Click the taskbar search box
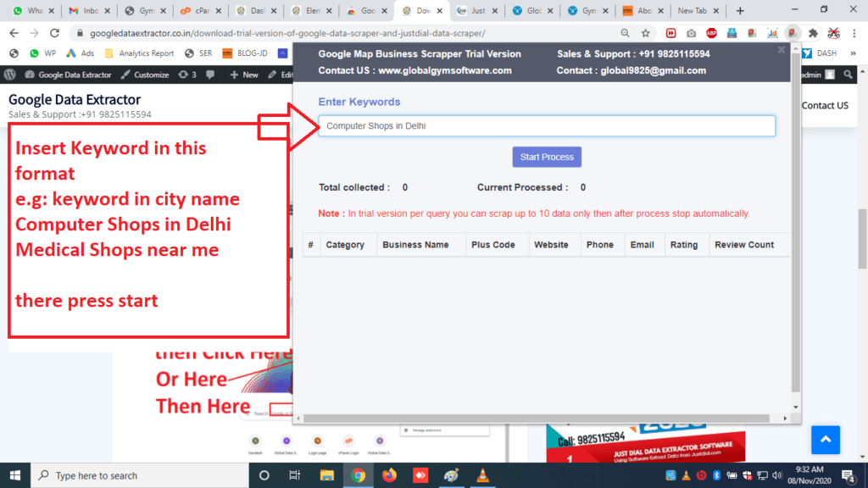868x488 pixels. pyautogui.click(x=140, y=475)
